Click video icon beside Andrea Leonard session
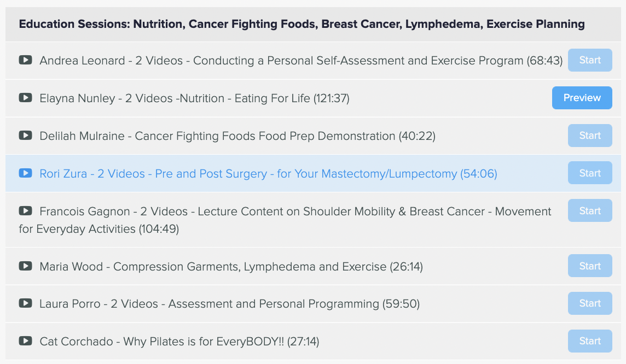This screenshot has height=364, width=626. coord(25,60)
